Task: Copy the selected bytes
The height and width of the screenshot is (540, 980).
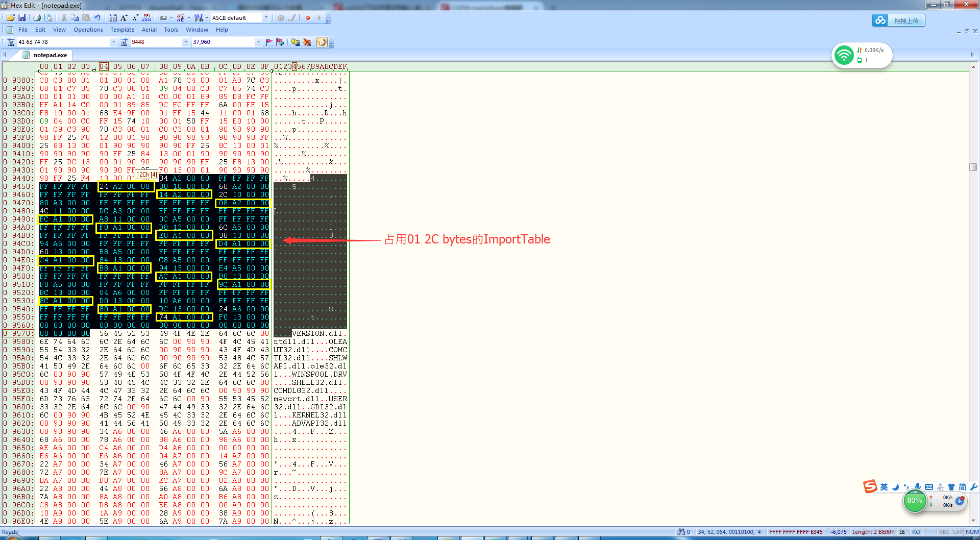Action: click(75, 18)
